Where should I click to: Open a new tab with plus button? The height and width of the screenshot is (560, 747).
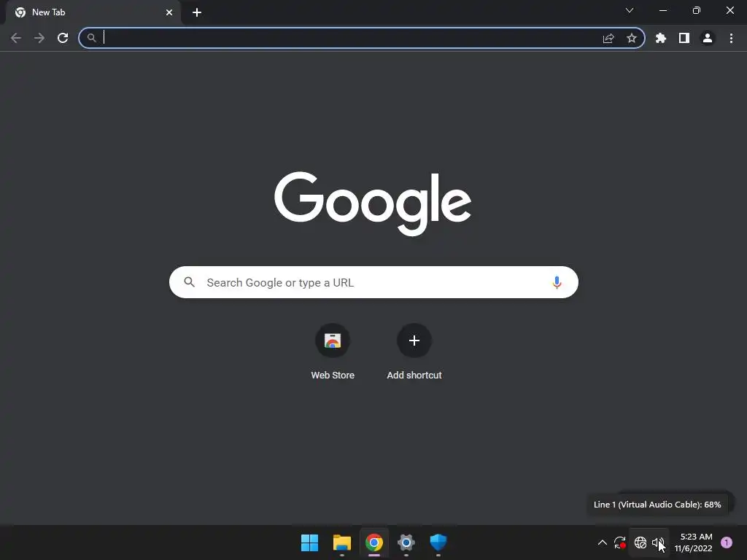[x=197, y=12]
